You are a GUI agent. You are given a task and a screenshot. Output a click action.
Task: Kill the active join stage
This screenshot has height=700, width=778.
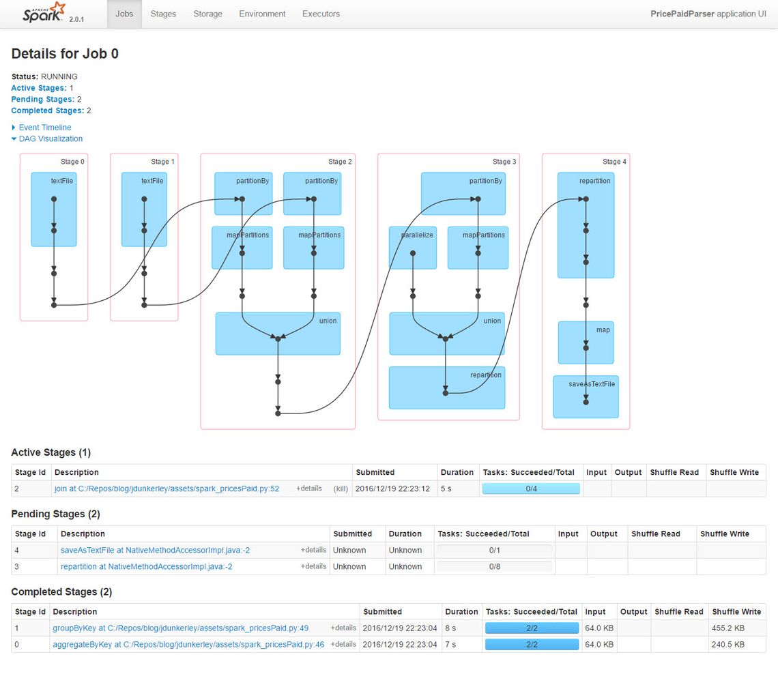click(341, 488)
